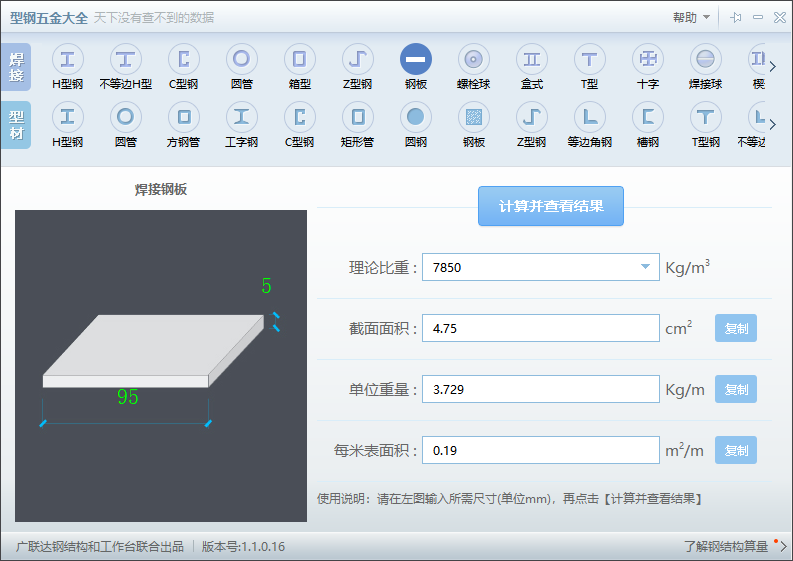Select welded H型钢 icon in top row

click(x=68, y=60)
